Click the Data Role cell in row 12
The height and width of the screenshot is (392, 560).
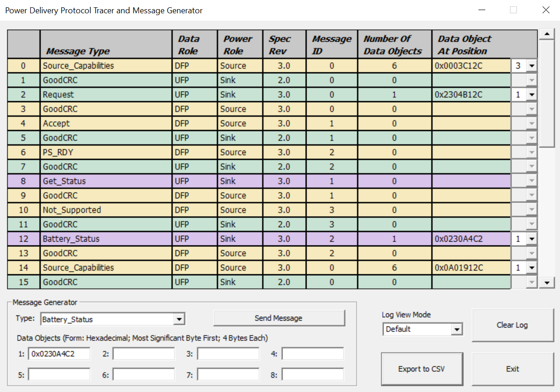195,239
